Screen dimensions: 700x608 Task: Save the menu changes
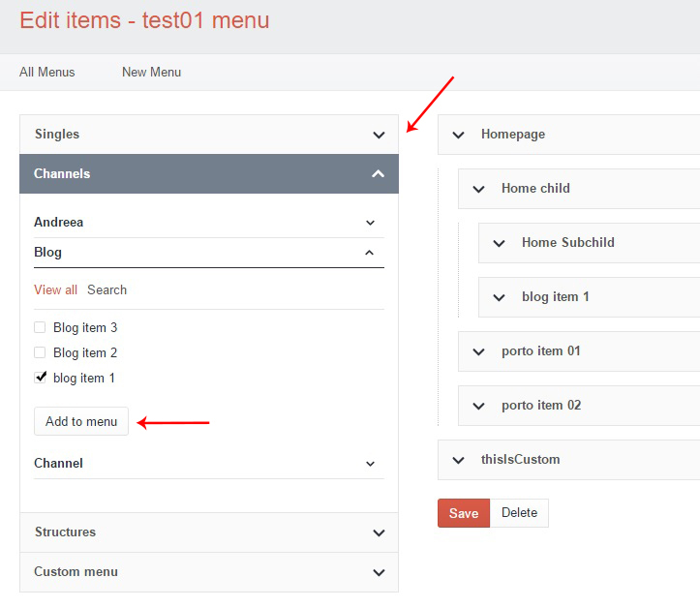464,513
